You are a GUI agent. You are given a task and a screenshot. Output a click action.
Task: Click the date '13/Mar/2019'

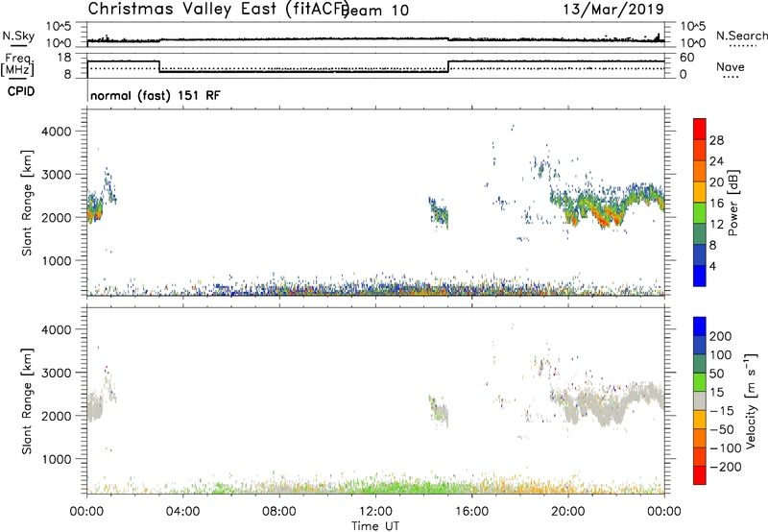(x=613, y=9)
